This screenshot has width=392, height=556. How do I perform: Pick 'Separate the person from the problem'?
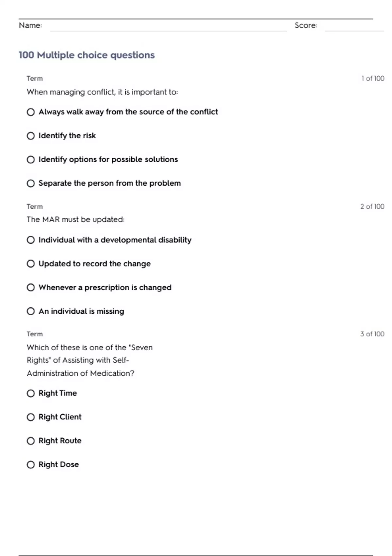(31, 183)
